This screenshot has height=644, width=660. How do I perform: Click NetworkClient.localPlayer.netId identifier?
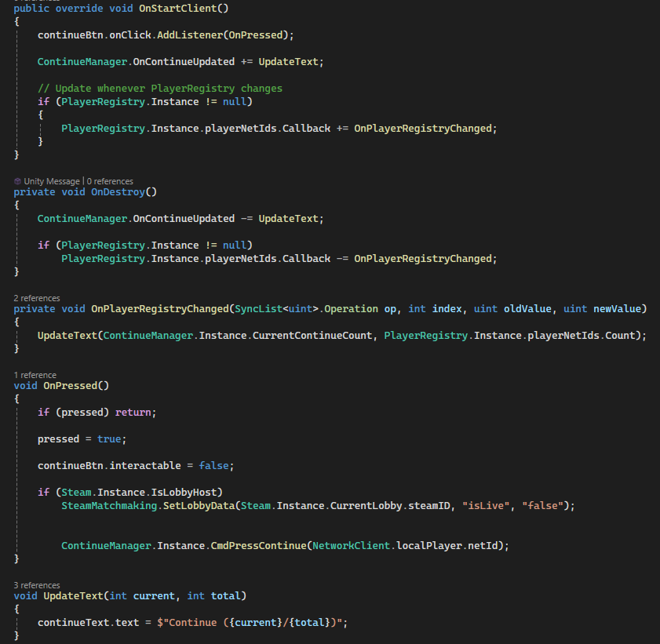408,545
